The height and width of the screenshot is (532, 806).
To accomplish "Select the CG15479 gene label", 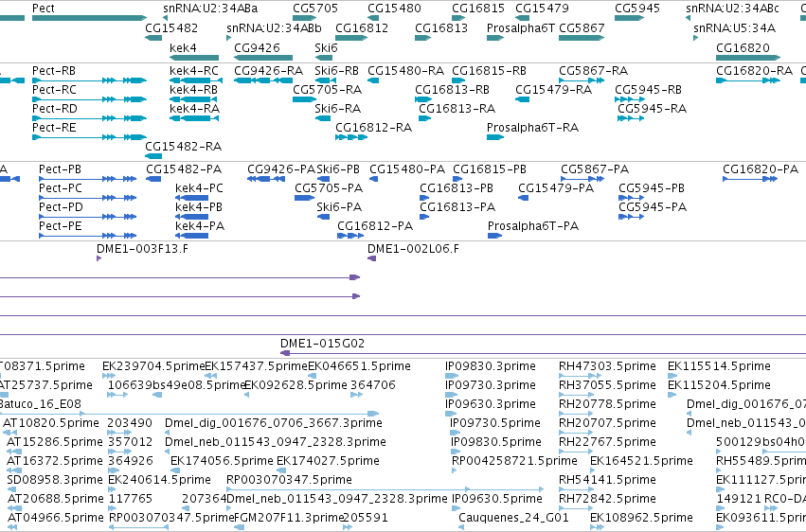I will [542, 9].
